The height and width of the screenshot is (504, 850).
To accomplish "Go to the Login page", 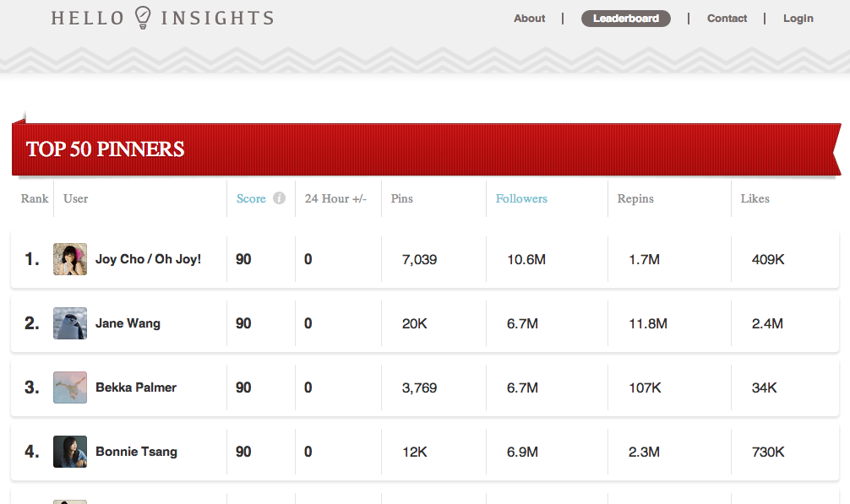I will [798, 19].
